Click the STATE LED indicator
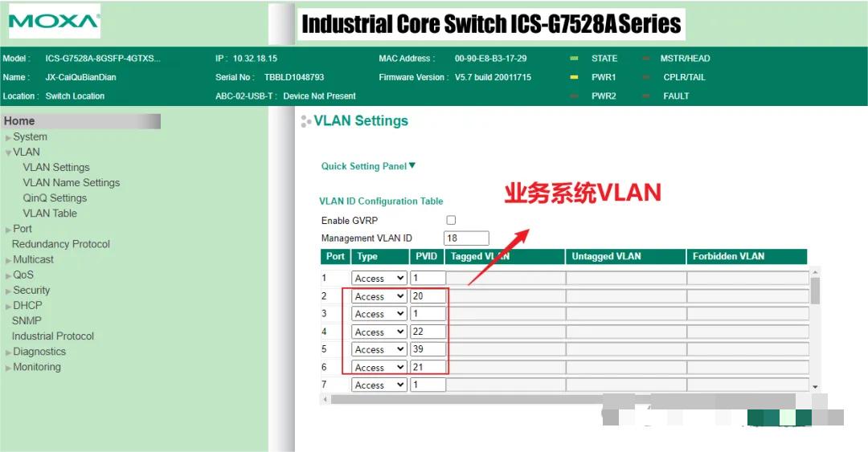 point(574,58)
